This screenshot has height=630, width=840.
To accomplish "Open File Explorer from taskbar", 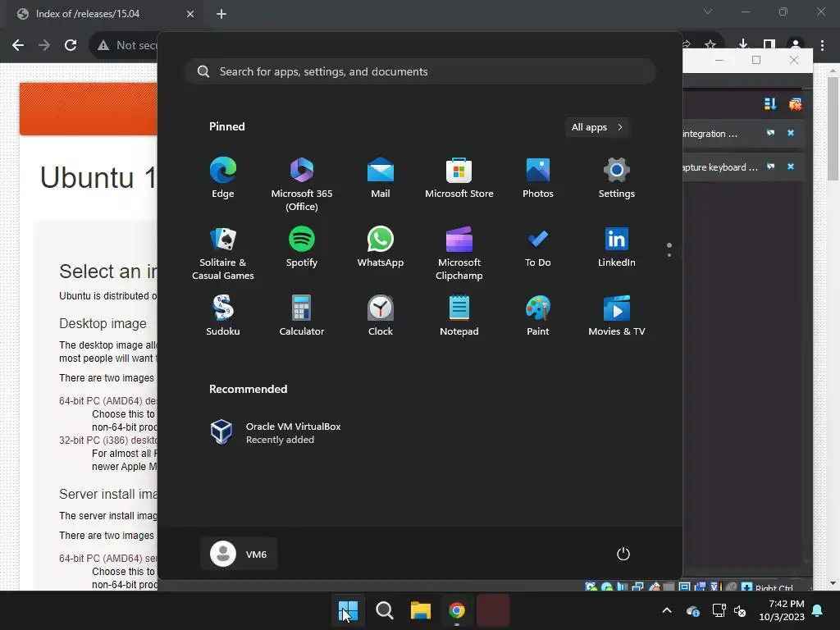I will [x=421, y=610].
